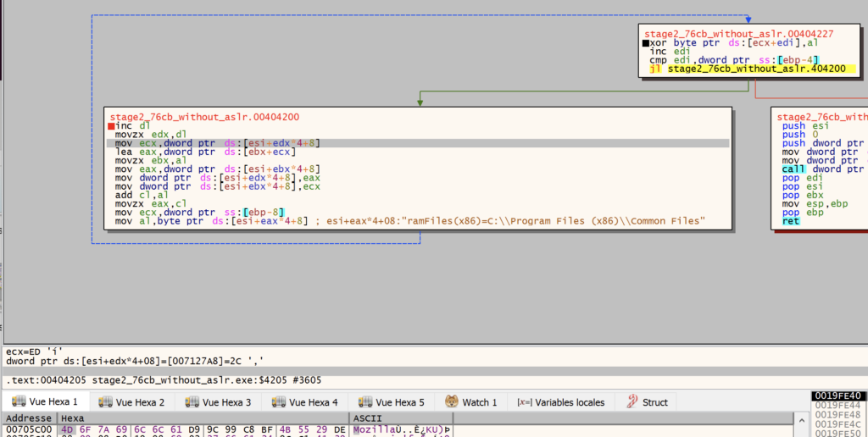Switch to the Vue Hexa 5 tab

(x=391, y=402)
